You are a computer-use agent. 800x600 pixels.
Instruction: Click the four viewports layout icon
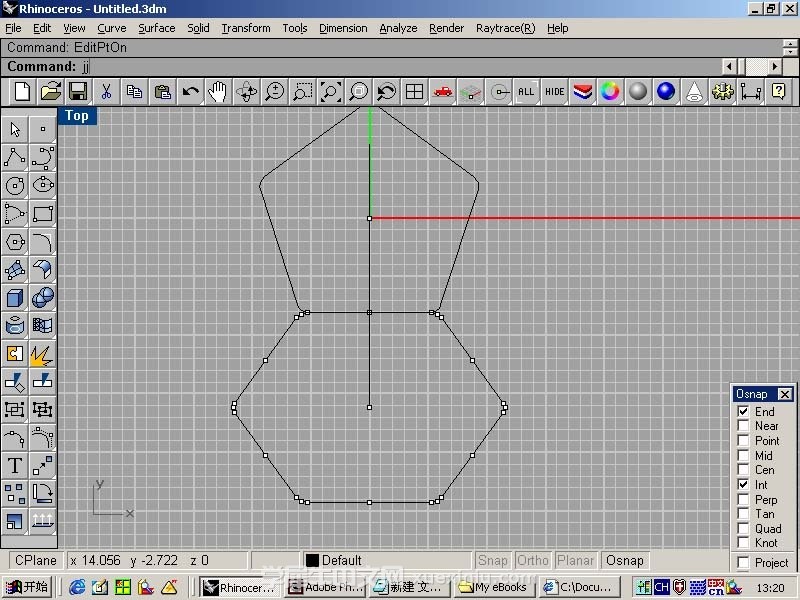(x=414, y=92)
